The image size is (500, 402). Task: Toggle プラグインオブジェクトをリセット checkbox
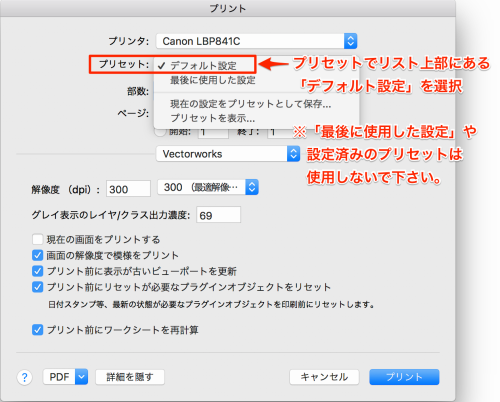[x=37, y=287]
